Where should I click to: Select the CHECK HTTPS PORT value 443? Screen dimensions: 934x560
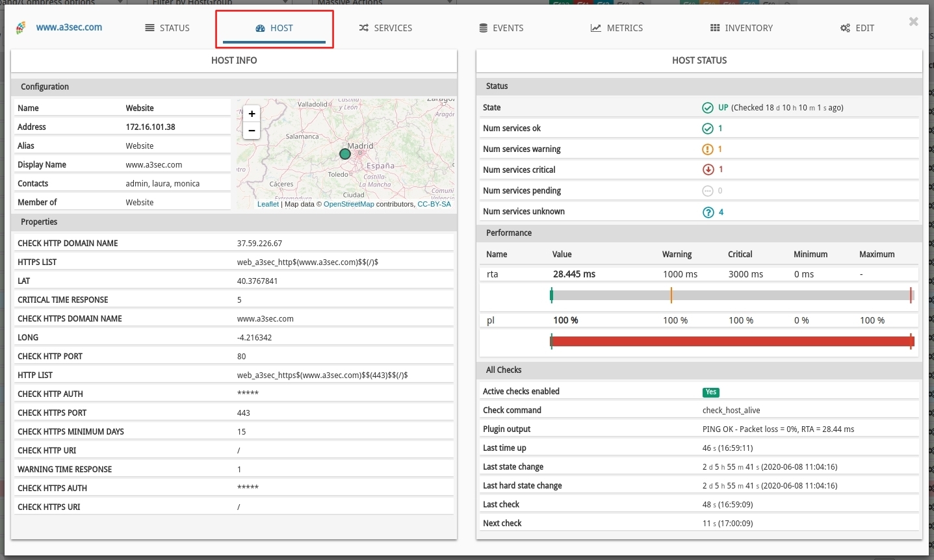(243, 413)
